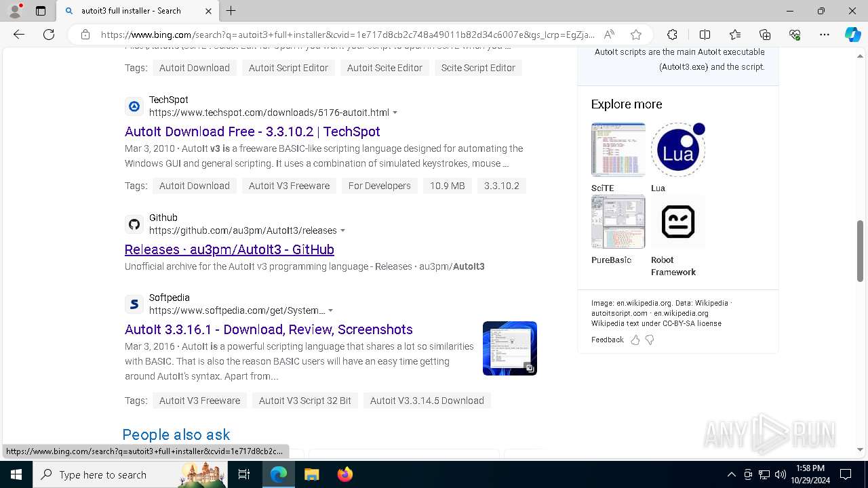The height and width of the screenshot is (488, 868).
Task: Open Browser essentials heart icon
Action: pyautogui.click(x=795, y=35)
